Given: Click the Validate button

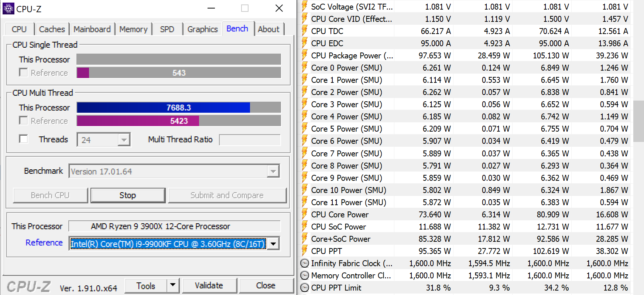Looking at the screenshot, I should click(x=209, y=285).
